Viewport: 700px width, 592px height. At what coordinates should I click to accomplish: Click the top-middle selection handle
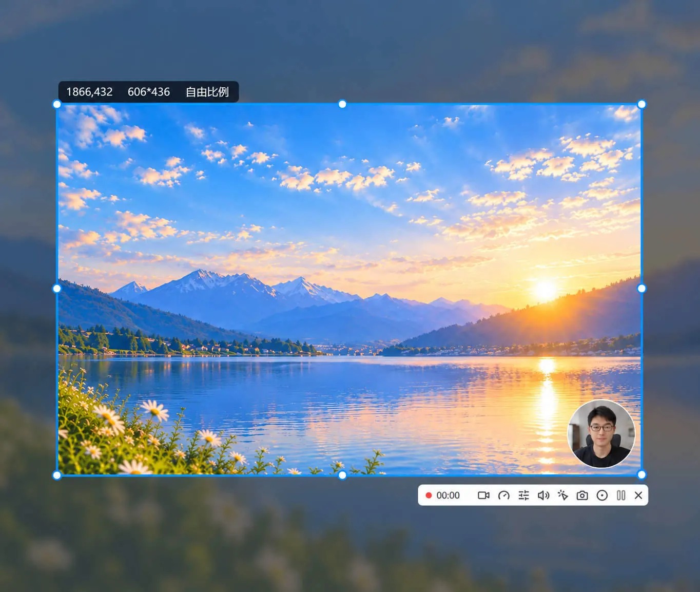point(342,104)
